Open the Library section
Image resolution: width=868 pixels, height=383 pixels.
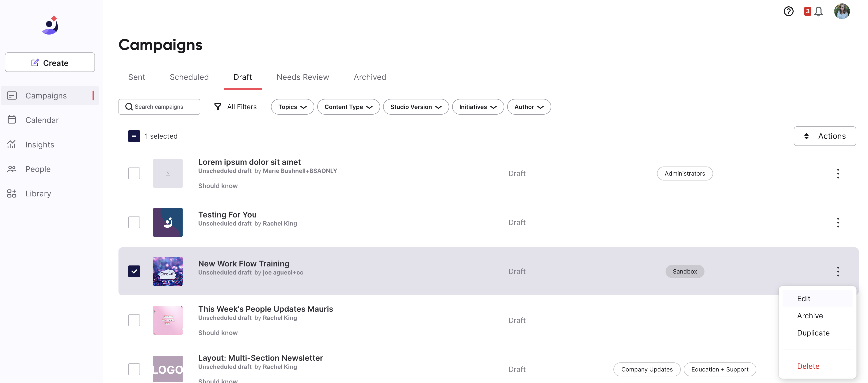pyautogui.click(x=38, y=193)
